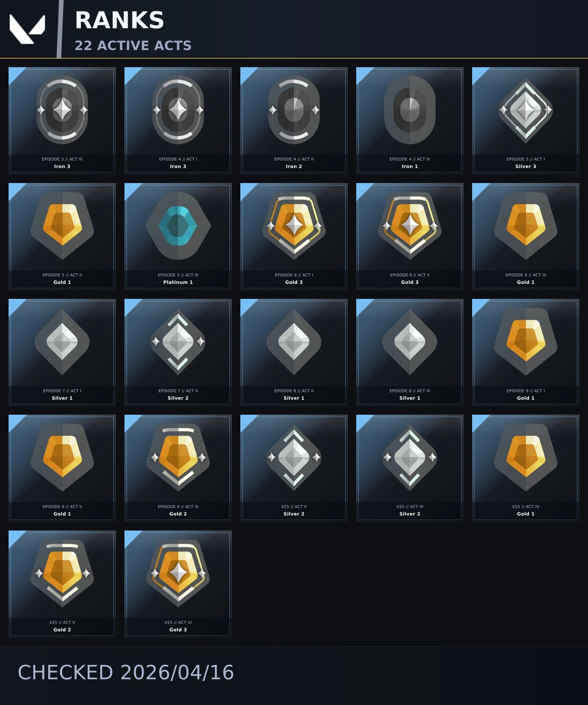Select the V25 Act II Silver 2 badge
The width and height of the screenshot is (588, 705).
pyautogui.click(x=294, y=458)
